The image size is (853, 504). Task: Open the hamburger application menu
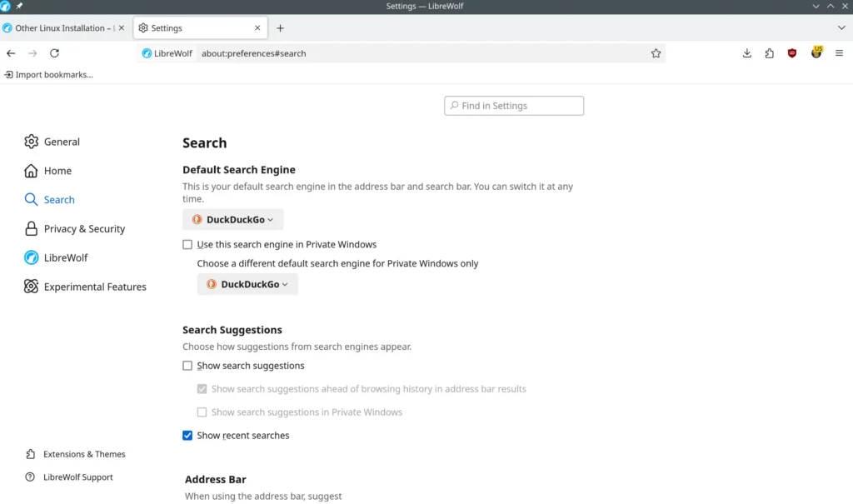point(839,52)
